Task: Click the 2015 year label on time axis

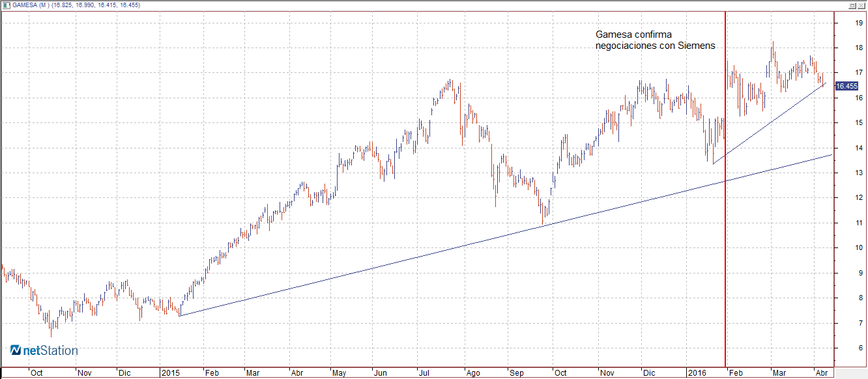Action: coord(170,373)
